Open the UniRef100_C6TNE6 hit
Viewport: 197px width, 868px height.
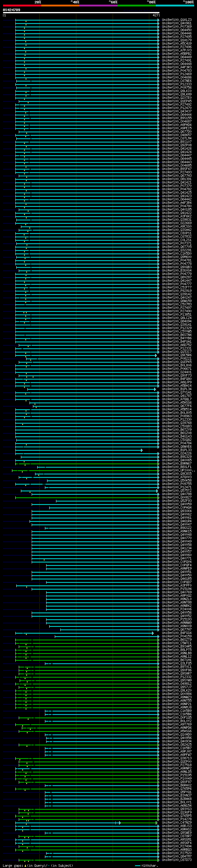pos(177,81)
